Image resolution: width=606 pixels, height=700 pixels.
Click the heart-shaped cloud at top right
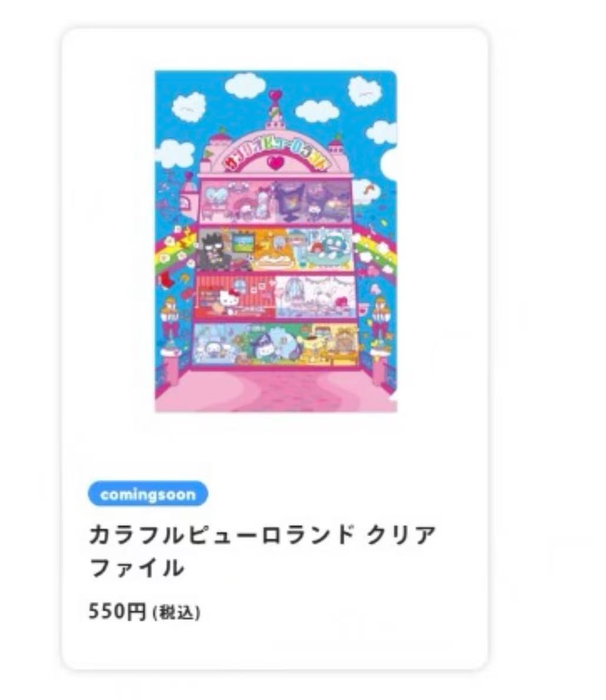point(364,91)
